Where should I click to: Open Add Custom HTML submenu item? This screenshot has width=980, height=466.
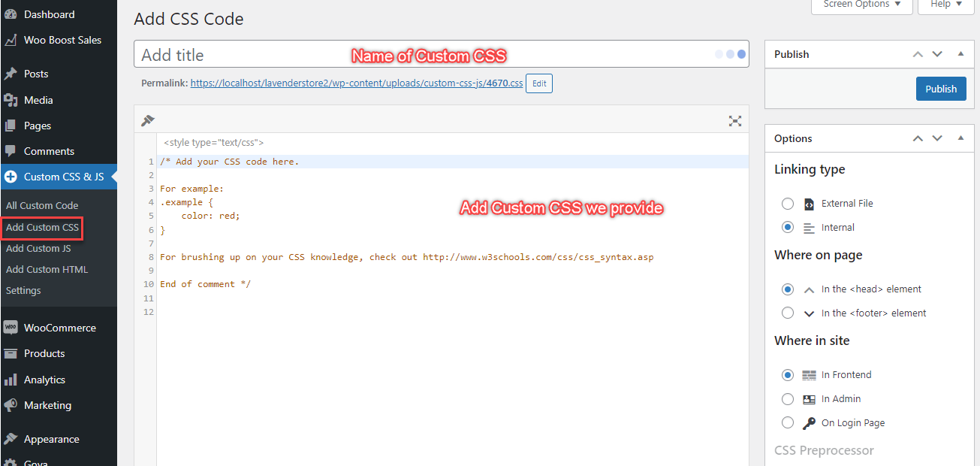47,269
